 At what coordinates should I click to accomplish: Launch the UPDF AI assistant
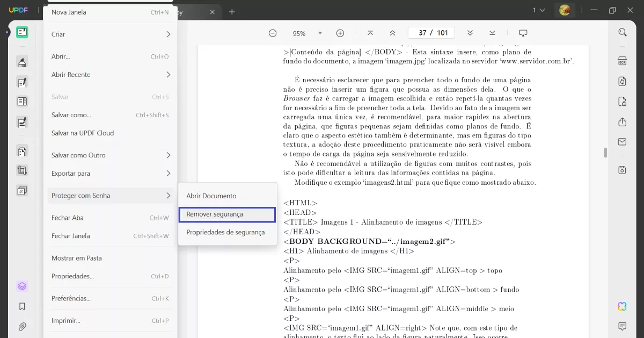pos(621,306)
